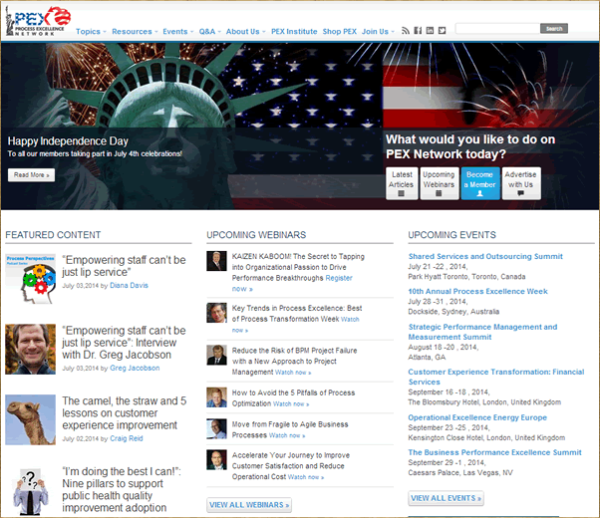Open article "Empowering staff can't be just lip service" by Diana Davis

124,266
